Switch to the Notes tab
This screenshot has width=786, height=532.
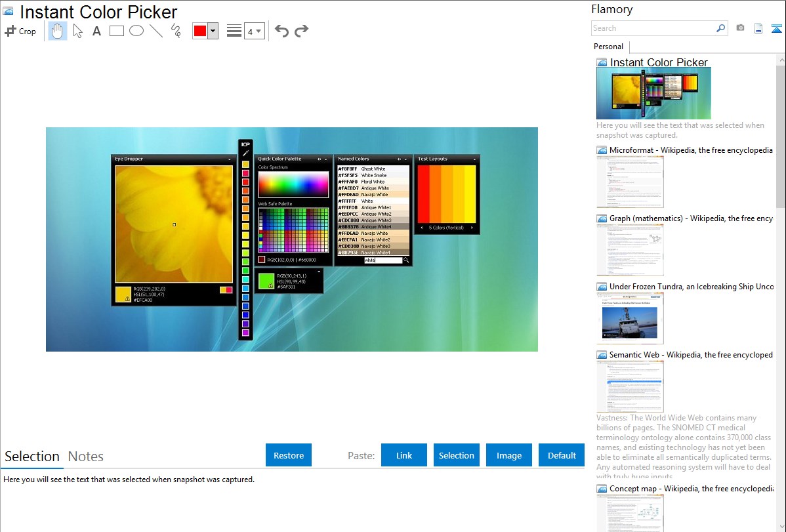pyautogui.click(x=86, y=457)
